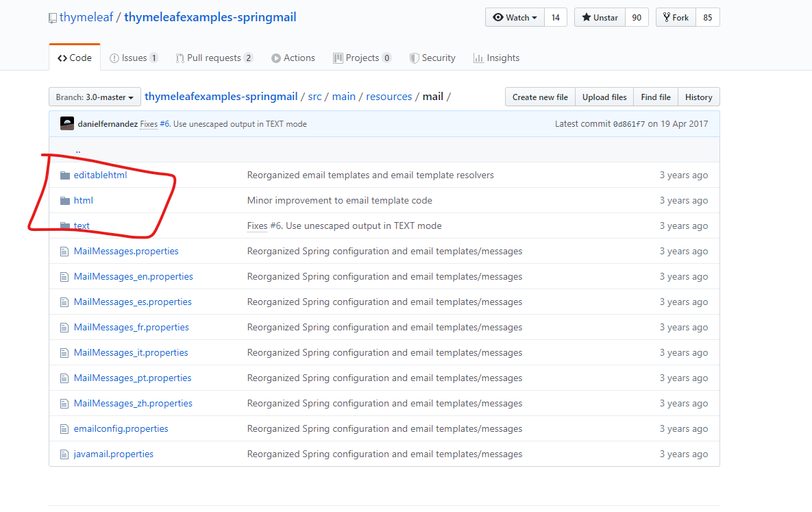Open emailconfig.properties file
The height and width of the screenshot is (512, 812).
121,429
